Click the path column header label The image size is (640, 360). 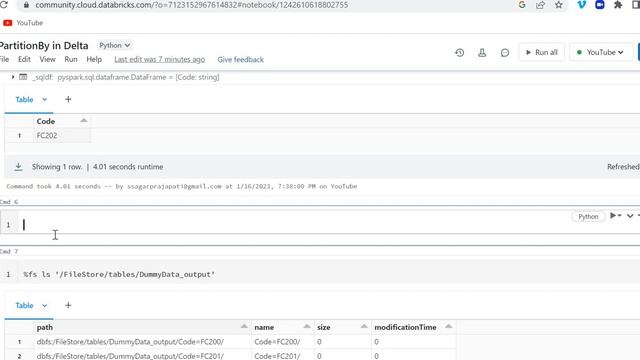(x=44, y=327)
